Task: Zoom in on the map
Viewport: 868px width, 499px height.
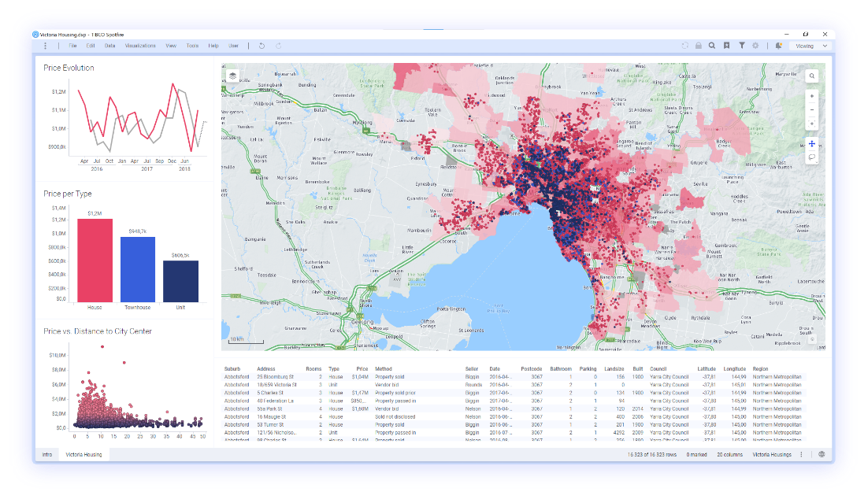Action: [x=812, y=96]
